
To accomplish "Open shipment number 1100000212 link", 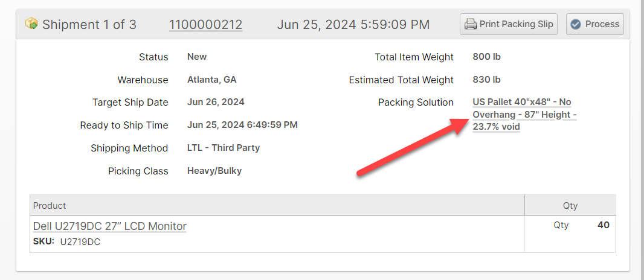I will pyautogui.click(x=205, y=25).
